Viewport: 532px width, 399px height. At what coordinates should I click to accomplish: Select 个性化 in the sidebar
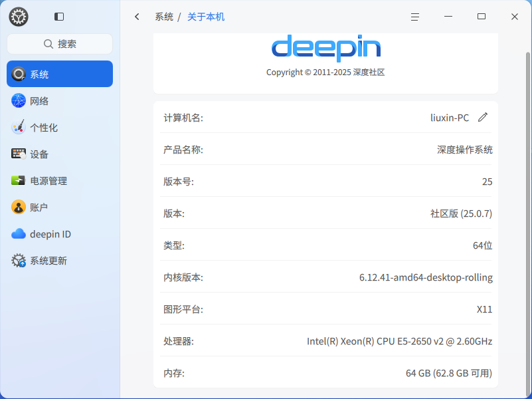click(60, 127)
